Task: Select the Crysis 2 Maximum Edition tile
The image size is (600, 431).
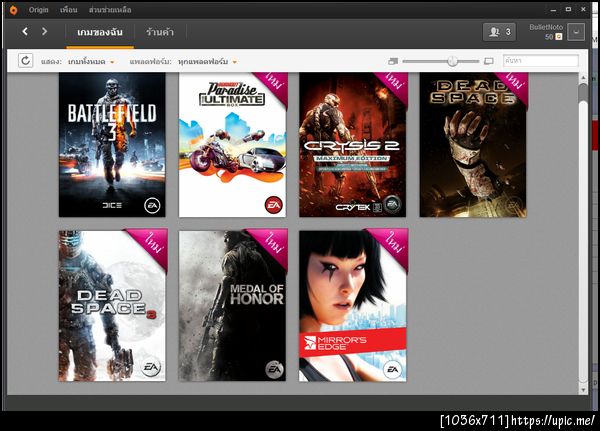Action: coord(352,145)
